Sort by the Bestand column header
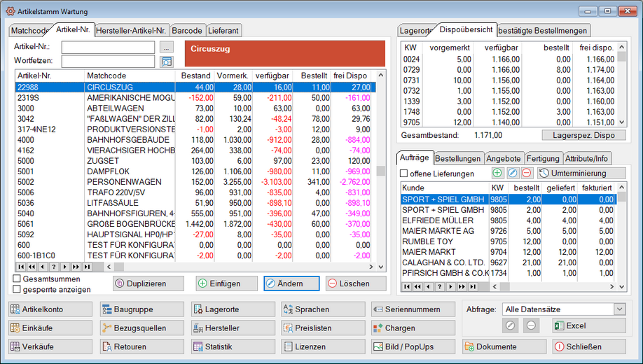This screenshot has width=643, height=364. pyautogui.click(x=195, y=75)
